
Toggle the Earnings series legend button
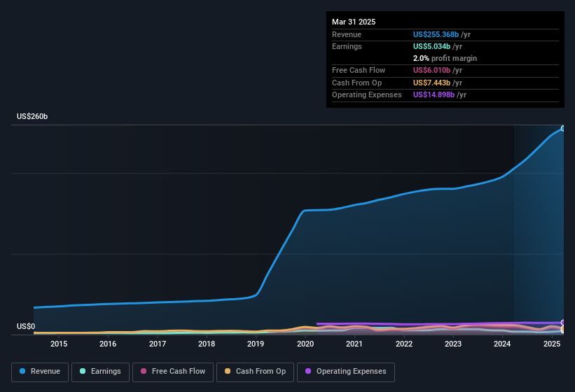coord(100,372)
